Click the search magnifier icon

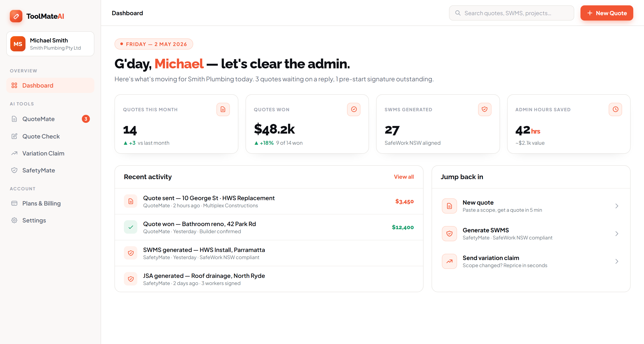tap(458, 13)
